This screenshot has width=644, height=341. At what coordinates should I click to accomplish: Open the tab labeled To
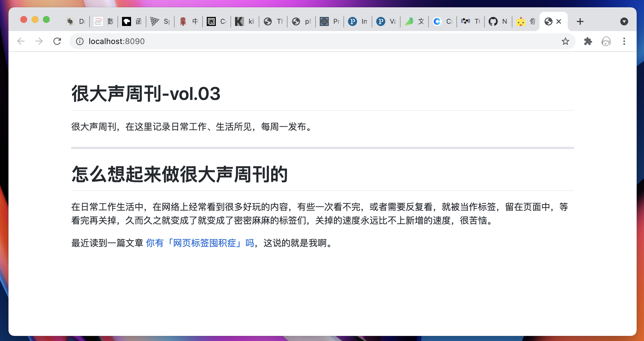(471, 21)
